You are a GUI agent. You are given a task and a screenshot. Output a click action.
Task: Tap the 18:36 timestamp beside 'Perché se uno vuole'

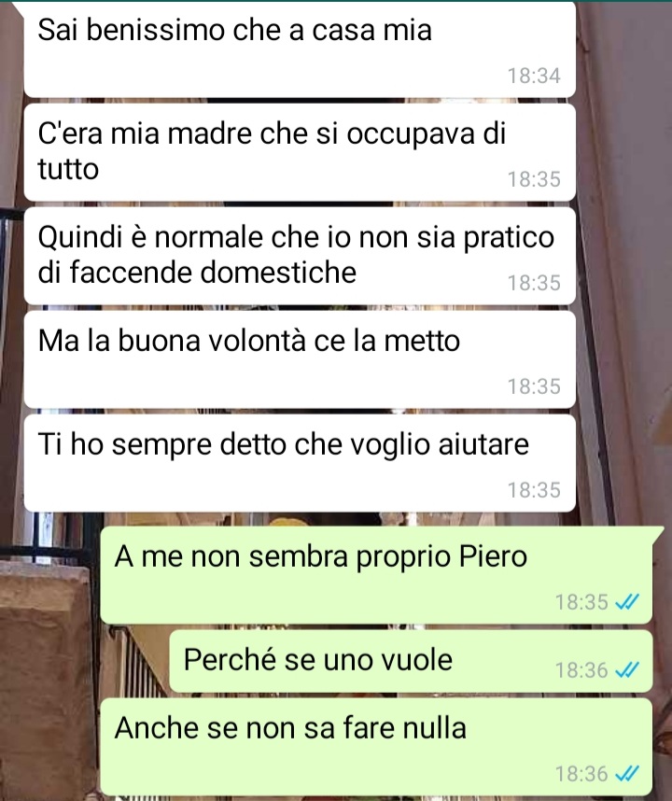click(582, 670)
